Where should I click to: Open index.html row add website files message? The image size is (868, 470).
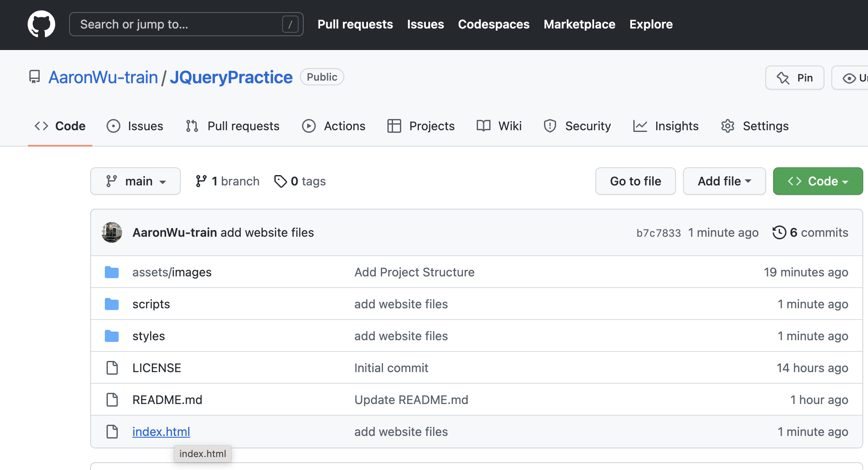click(x=401, y=432)
